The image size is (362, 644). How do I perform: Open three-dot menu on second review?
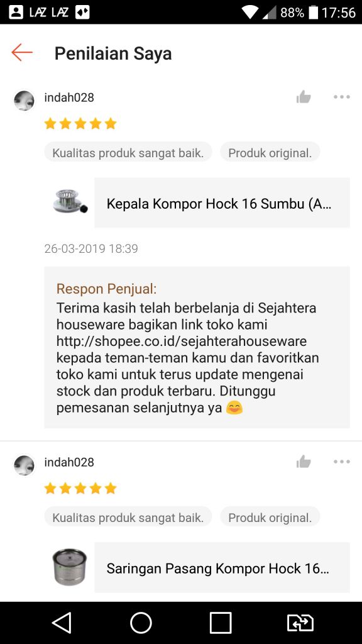pos(341,462)
